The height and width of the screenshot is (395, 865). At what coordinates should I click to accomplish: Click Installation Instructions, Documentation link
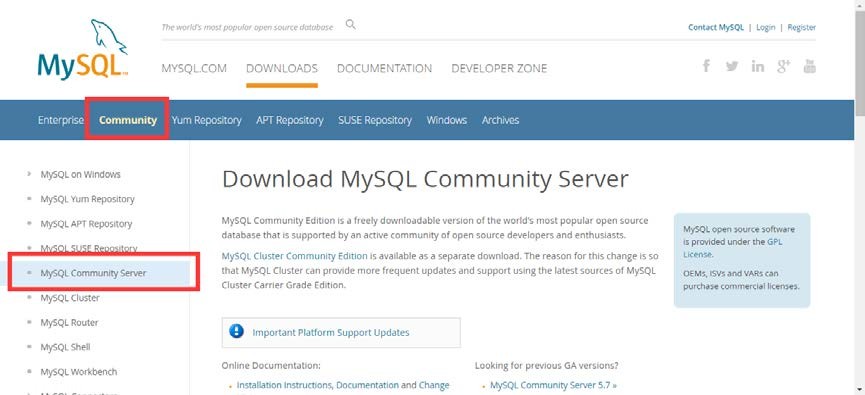318,385
